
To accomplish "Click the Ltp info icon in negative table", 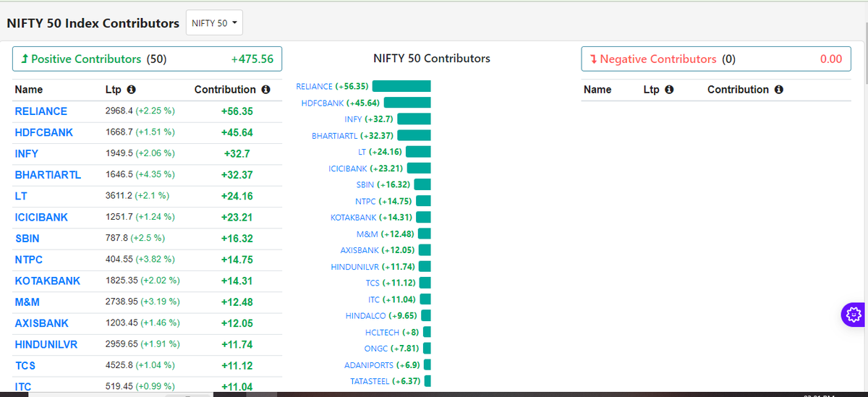I will 669,90.
